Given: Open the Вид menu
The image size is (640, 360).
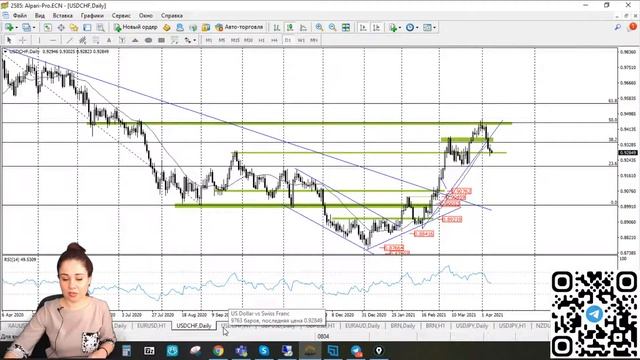Looking at the screenshot, I should (x=40, y=16).
